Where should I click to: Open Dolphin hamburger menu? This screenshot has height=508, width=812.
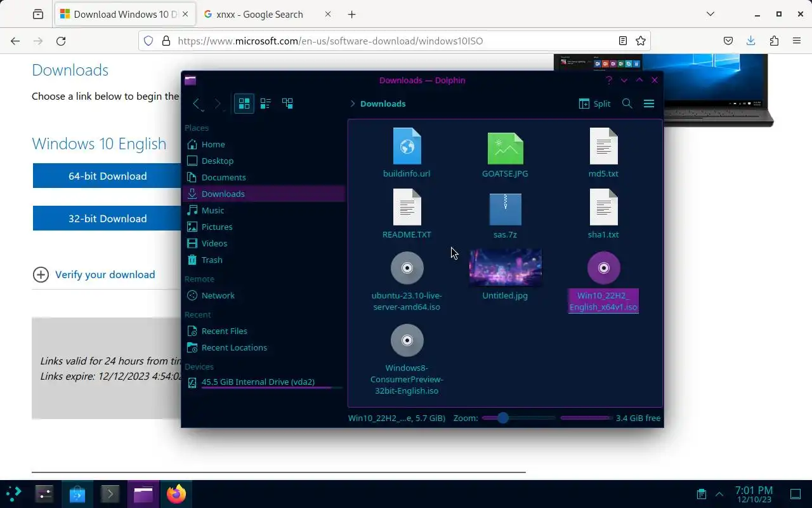649,104
